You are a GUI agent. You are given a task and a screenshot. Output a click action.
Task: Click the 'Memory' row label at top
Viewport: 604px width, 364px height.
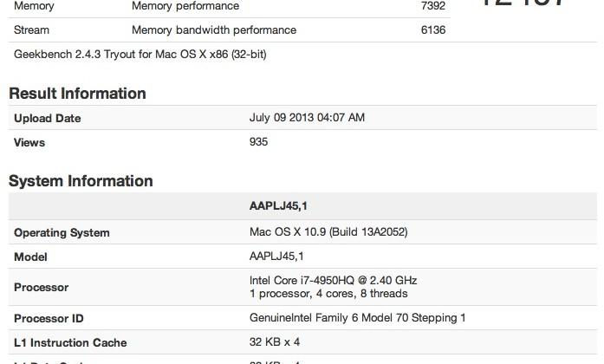tap(34, 6)
